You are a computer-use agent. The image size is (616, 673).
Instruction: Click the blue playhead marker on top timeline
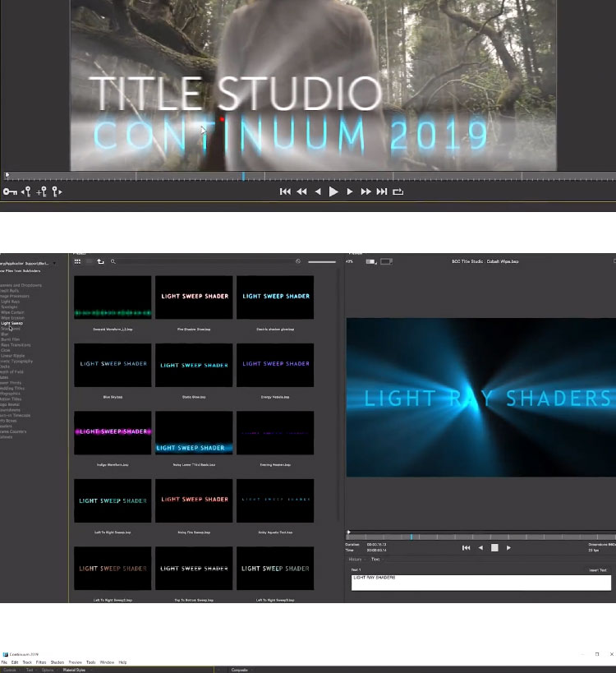(x=243, y=176)
